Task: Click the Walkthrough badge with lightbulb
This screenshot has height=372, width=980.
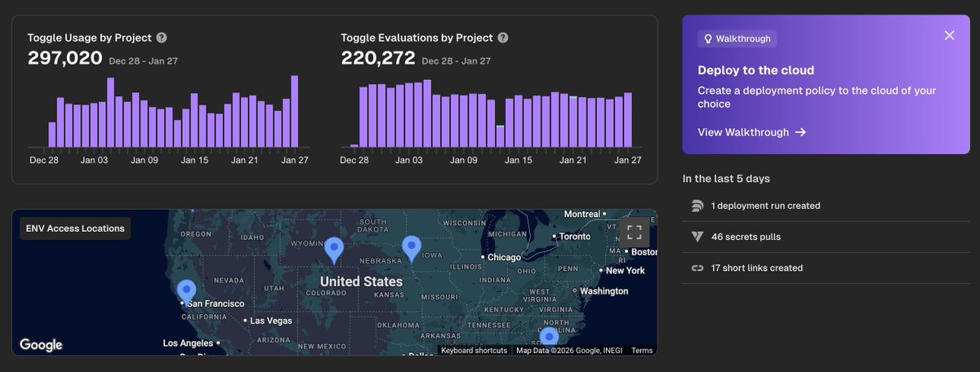Action: [737, 38]
